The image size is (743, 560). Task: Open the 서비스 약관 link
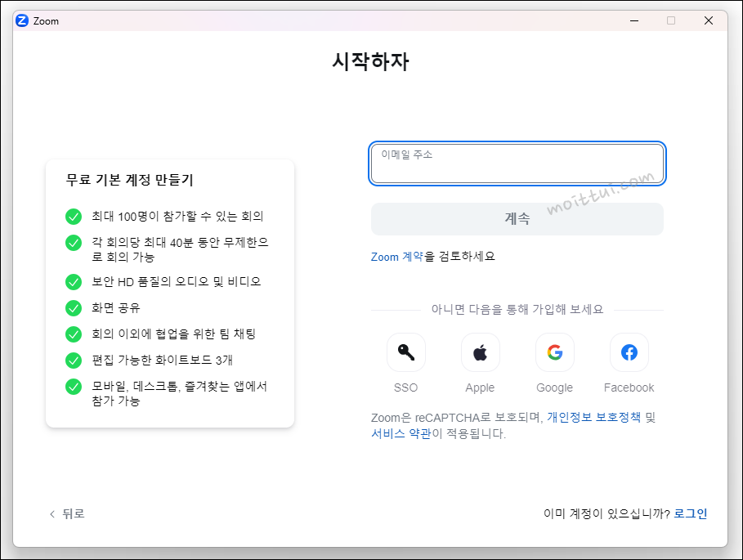point(401,433)
